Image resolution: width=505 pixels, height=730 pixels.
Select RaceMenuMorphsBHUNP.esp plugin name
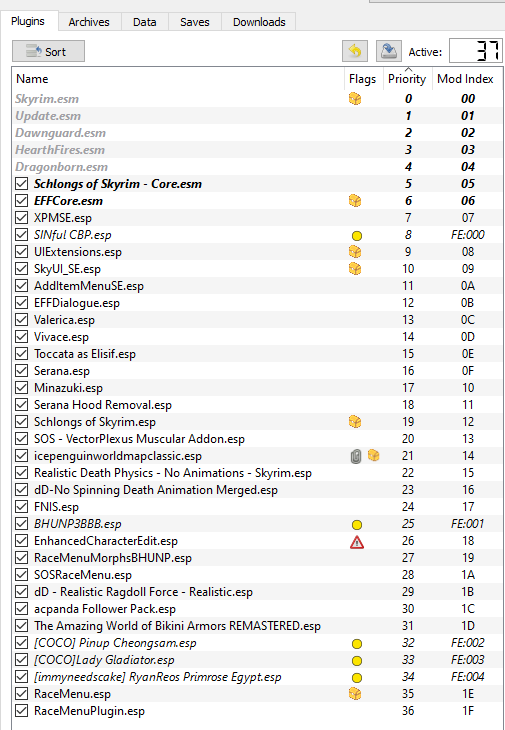[x=113, y=558]
